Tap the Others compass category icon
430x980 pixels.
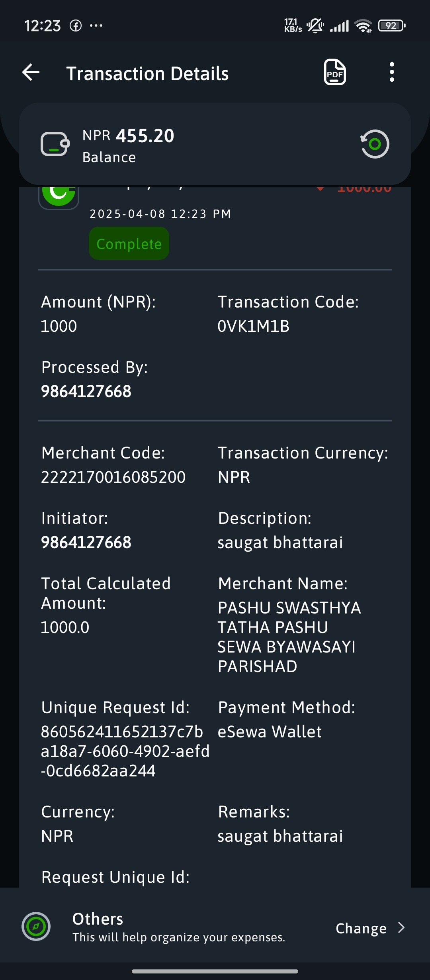coord(36,926)
